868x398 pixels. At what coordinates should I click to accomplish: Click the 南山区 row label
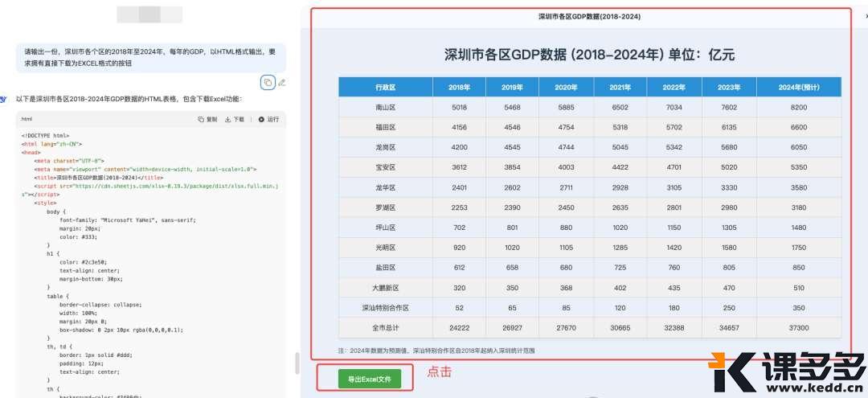click(385, 108)
